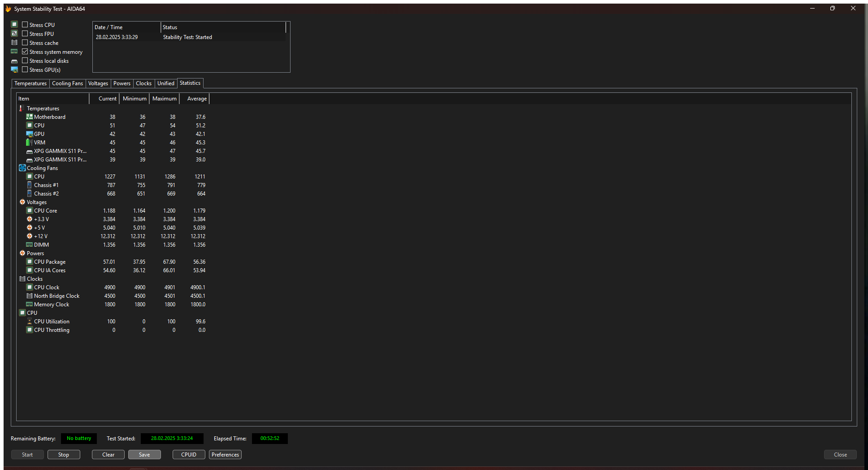Enable the Stress cache checkbox
This screenshot has height=470, width=868.
tap(25, 43)
